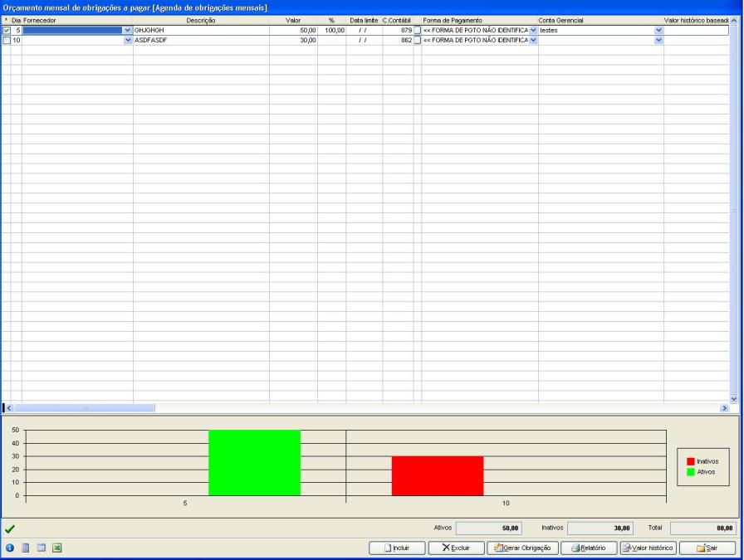Sort by the Dia column header
Image resolution: width=744 pixels, height=560 pixels.
point(16,21)
